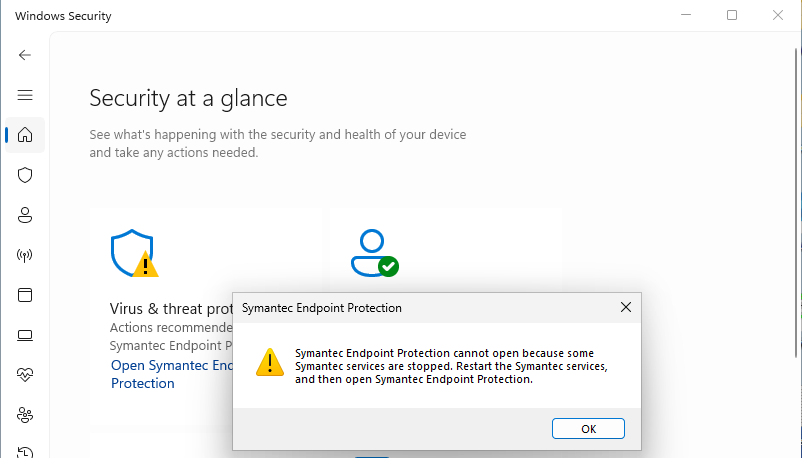Minimize the Windows Security window
Screen dimensions: 802x460
click(686, 16)
